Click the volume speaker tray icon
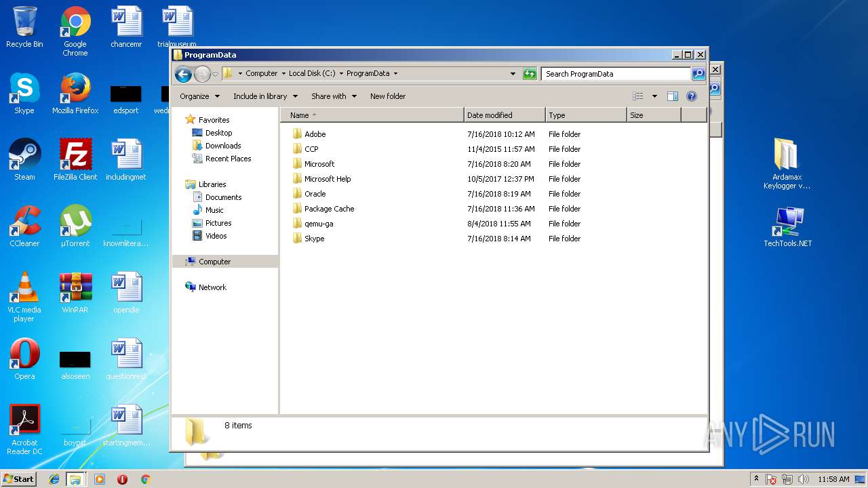This screenshot has width=868, height=488. pyautogui.click(x=804, y=479)
